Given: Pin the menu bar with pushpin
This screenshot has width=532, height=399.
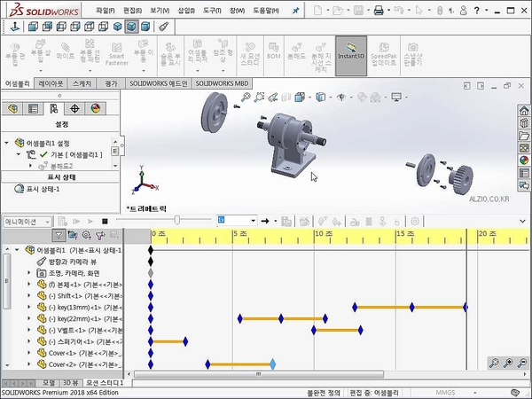Looking at the screenshot, I should [296, 11].
